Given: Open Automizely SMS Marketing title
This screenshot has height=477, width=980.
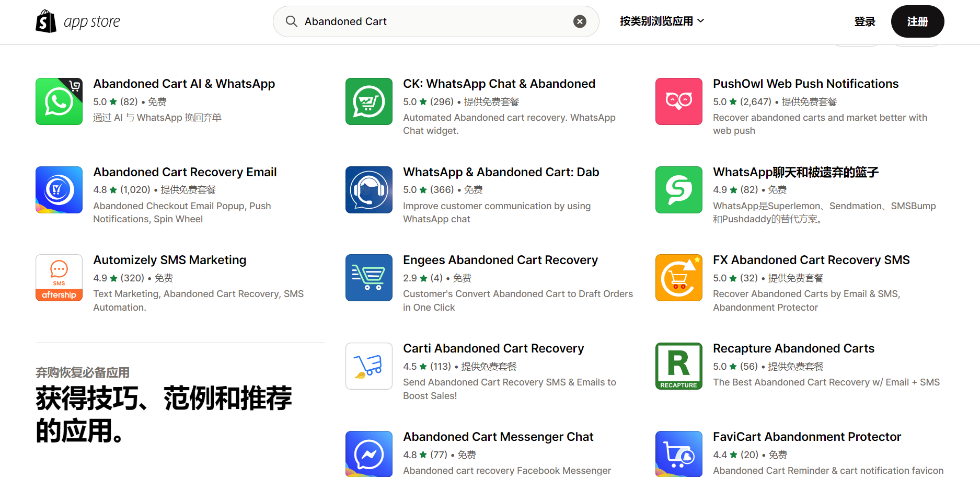Looking at the screenshot, I should click(x=170, y=260).
